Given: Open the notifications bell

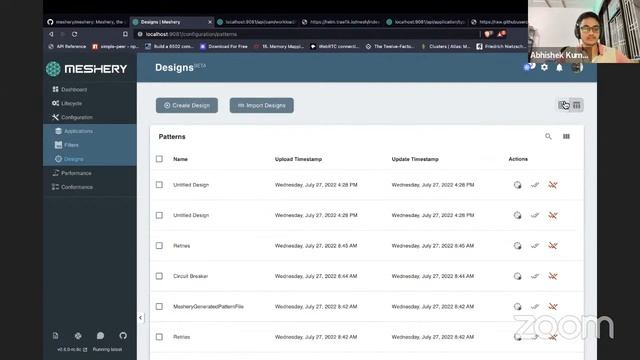Looking at the screenshot, I should pos(559,67).
